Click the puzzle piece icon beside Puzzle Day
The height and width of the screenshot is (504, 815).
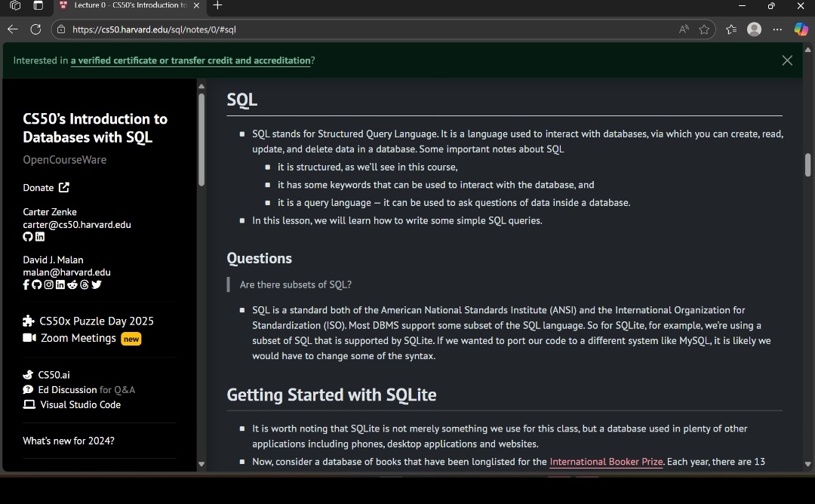pyautogui.click(x=29, y=321)
